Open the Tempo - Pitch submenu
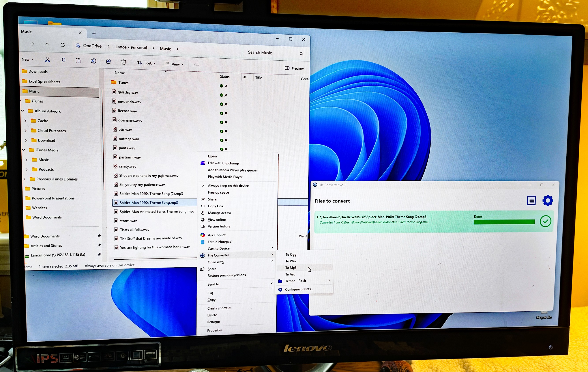 coord(305,281)
